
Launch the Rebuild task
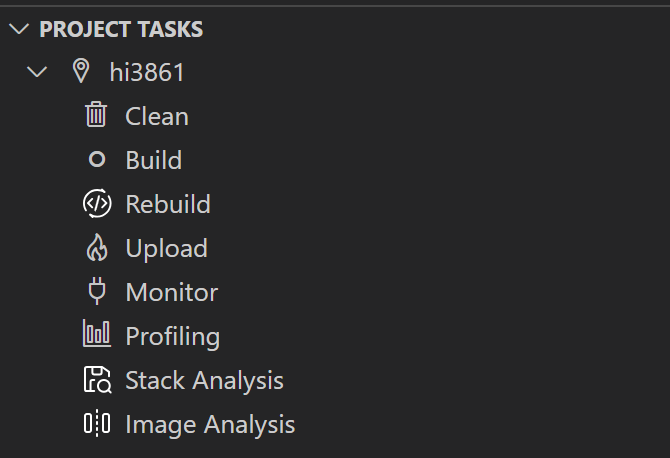[168, 204]
